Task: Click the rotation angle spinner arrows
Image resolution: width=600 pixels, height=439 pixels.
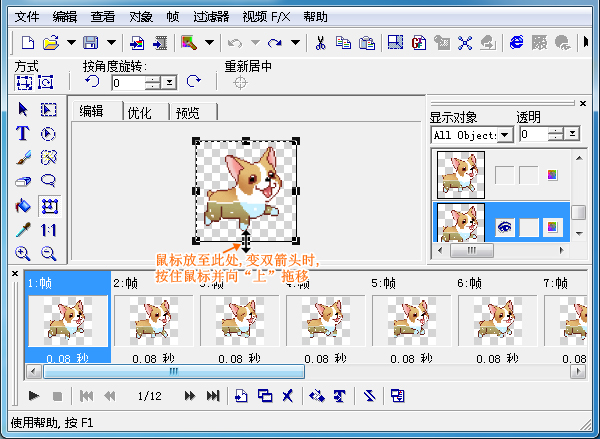Action: pyautogui.click(x=153, y=82)
